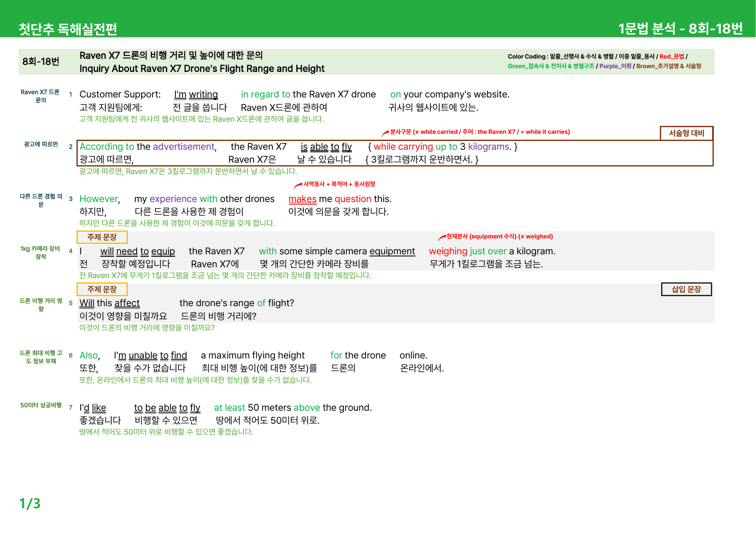756x535 pixels.
Task: Click the underlined 'Will this affect'
Action: tap(109, 303)
